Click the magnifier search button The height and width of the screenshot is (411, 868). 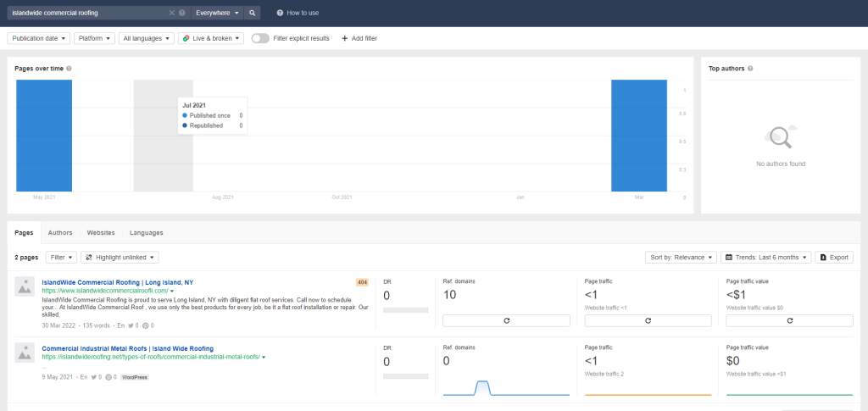[x=253, y=13]
